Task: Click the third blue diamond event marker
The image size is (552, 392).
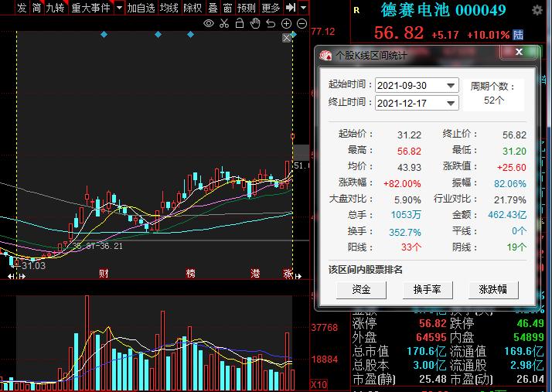Action: pos(190,35)
